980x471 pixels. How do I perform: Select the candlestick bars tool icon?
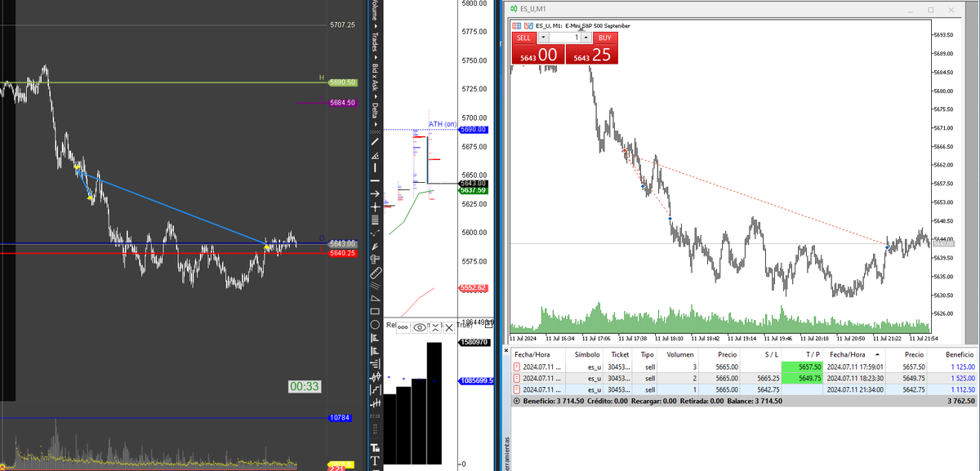[x=375, y=377]
